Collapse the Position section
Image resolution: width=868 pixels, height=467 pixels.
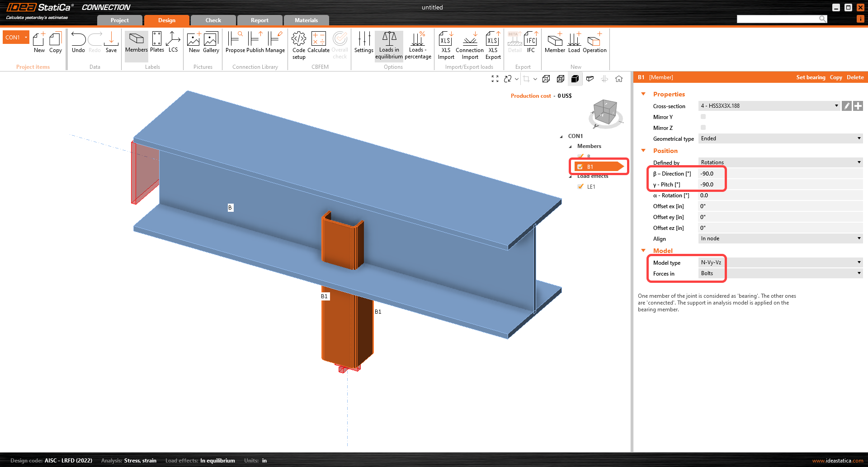(643, 151)
